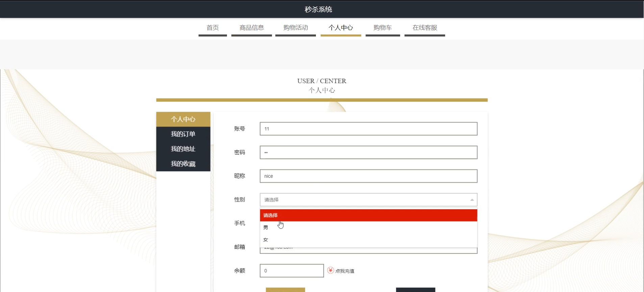Click the 账号 input field

[368, 129]
